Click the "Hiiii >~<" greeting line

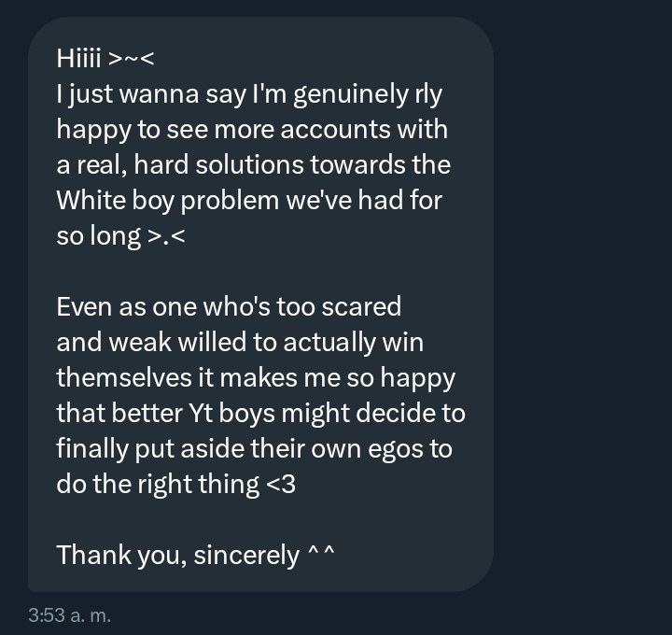click(x=105, y=58)
